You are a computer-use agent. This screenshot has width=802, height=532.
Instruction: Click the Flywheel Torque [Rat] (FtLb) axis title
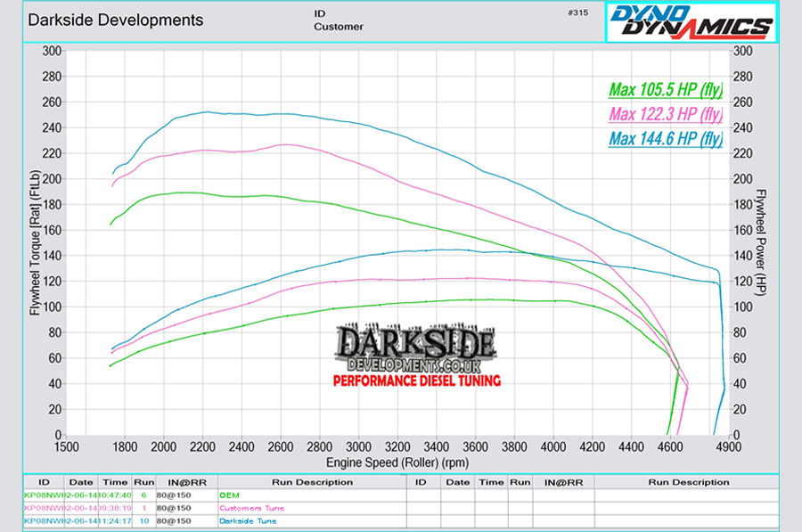[x=35, y=242]
